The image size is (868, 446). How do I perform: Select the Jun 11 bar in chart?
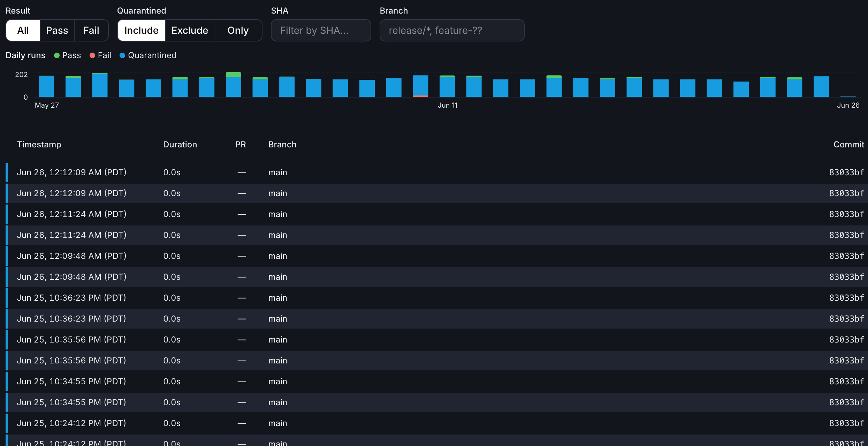(447, 86)
